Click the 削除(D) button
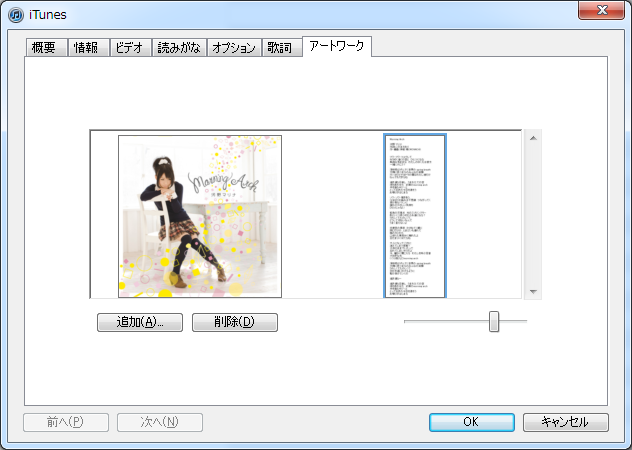 point(235,322)
